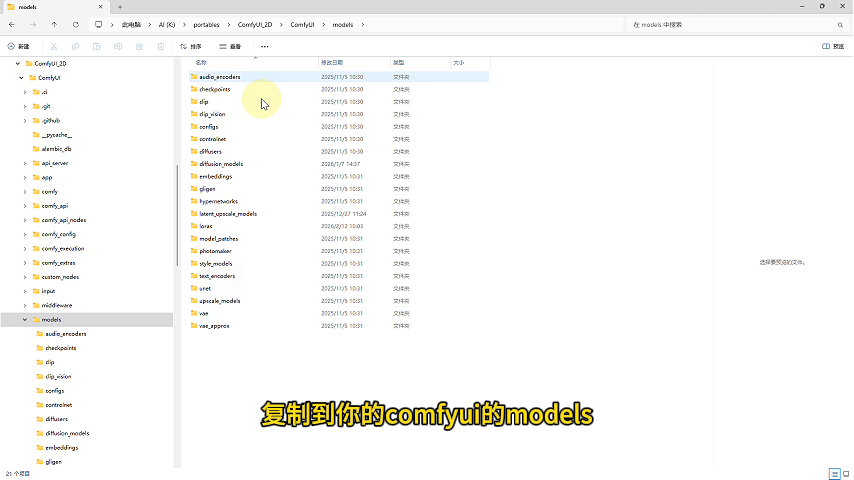This screenshot has height=480, width=854.
Task: Open a new Explorer tab
Action: [120, 7]
